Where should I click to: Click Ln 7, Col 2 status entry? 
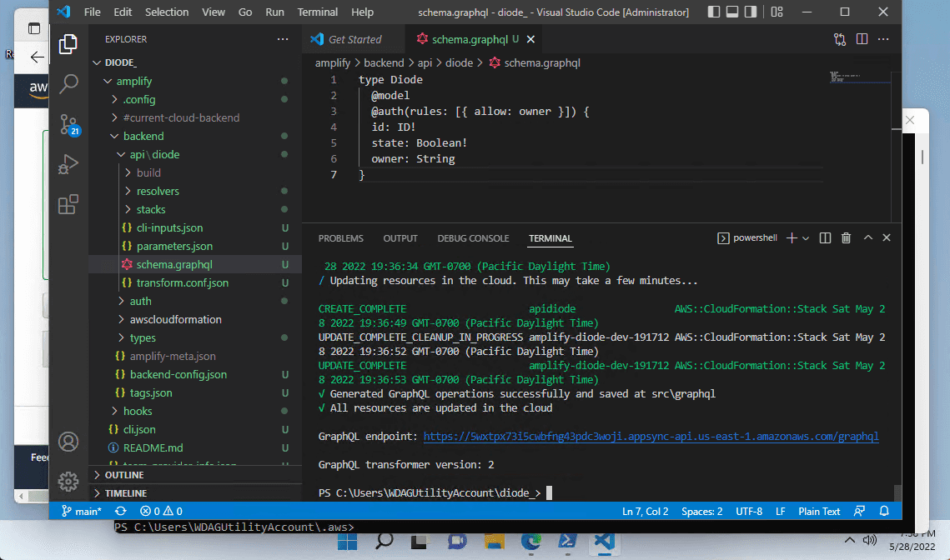click(x=646, y=512)
